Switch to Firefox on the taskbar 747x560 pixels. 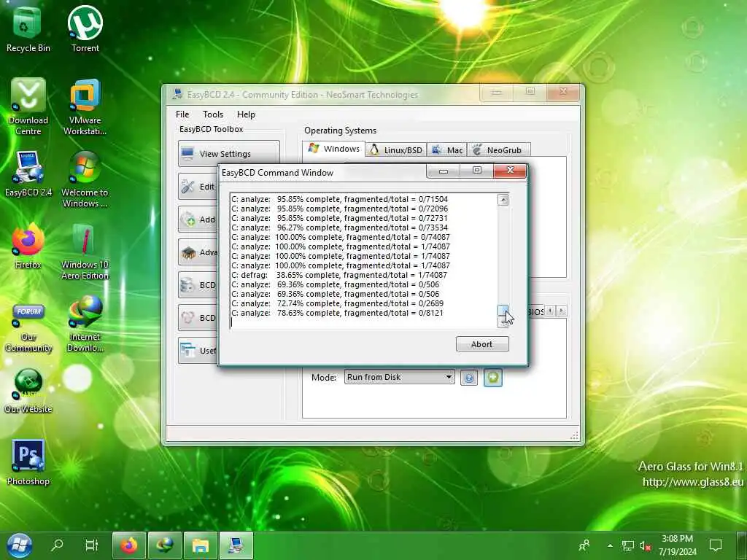click(128, 545)
